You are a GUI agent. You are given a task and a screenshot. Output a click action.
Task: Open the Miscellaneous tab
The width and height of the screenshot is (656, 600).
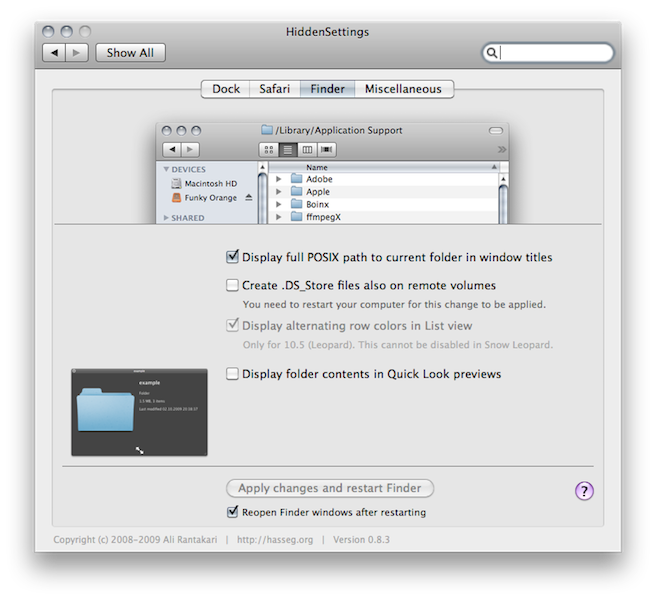[x=402, y=89]
